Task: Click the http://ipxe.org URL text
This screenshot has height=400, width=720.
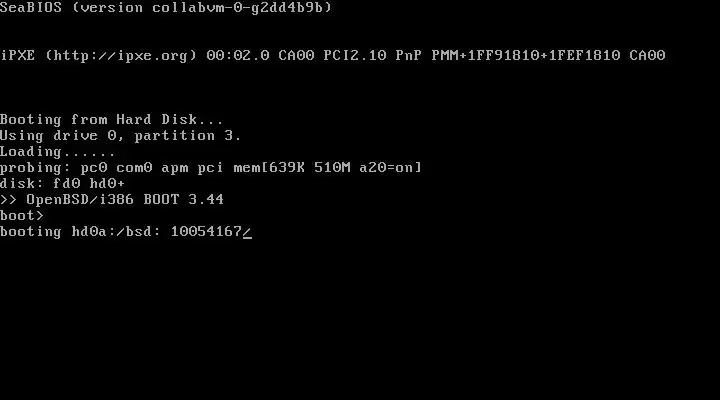Action: coord(121,56)
